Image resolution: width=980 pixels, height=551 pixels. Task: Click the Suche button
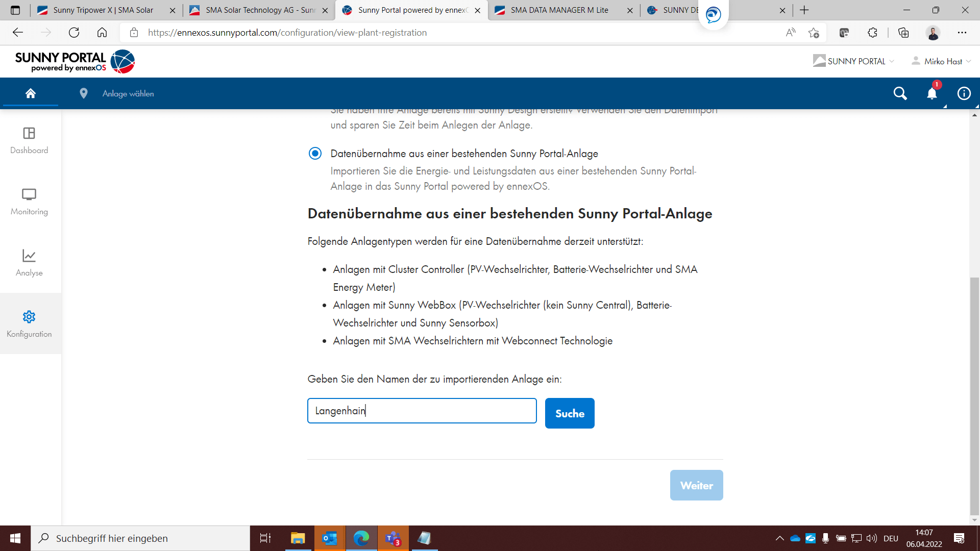click(x=570, y=413)
